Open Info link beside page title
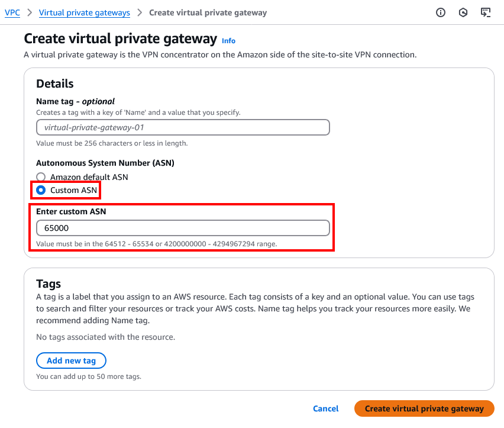Image resolution: width=504 pixels, height=428 pixels. pos(228,41)
